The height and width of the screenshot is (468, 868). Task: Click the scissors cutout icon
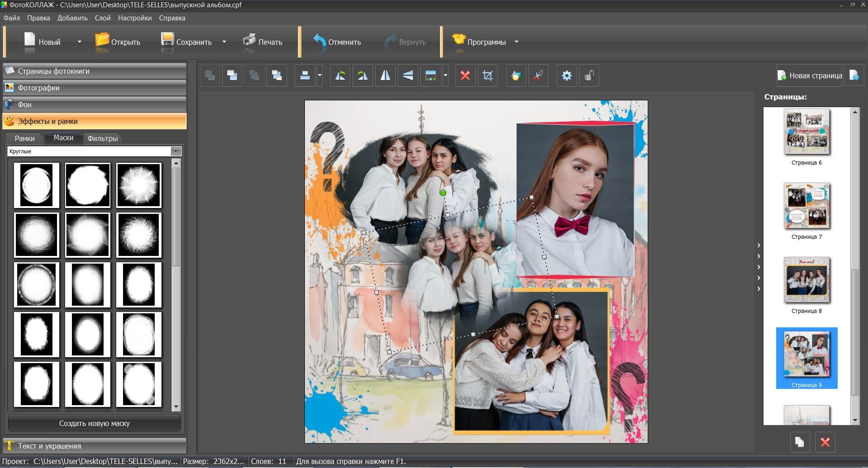coord(538,76)
